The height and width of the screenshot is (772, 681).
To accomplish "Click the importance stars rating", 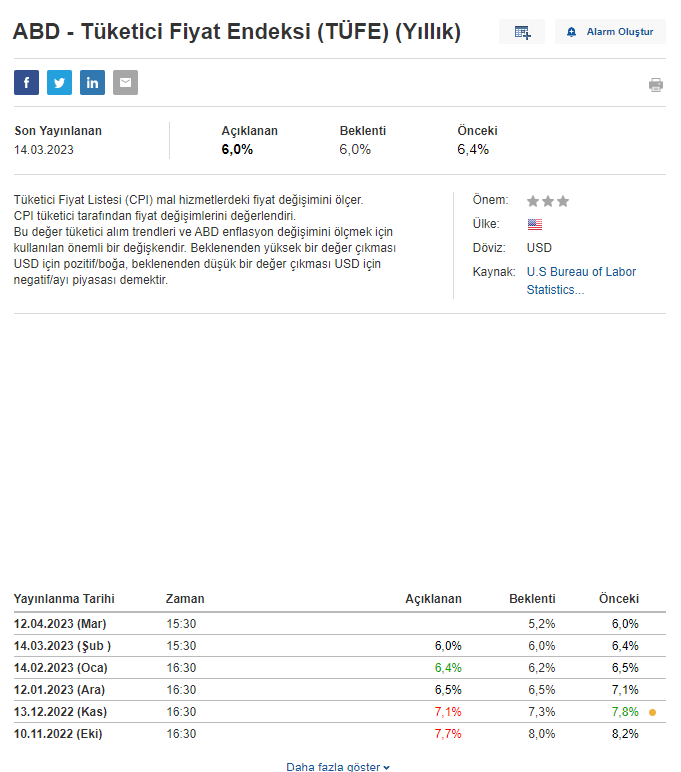I will pyautogui.click(x=547, y=201).
